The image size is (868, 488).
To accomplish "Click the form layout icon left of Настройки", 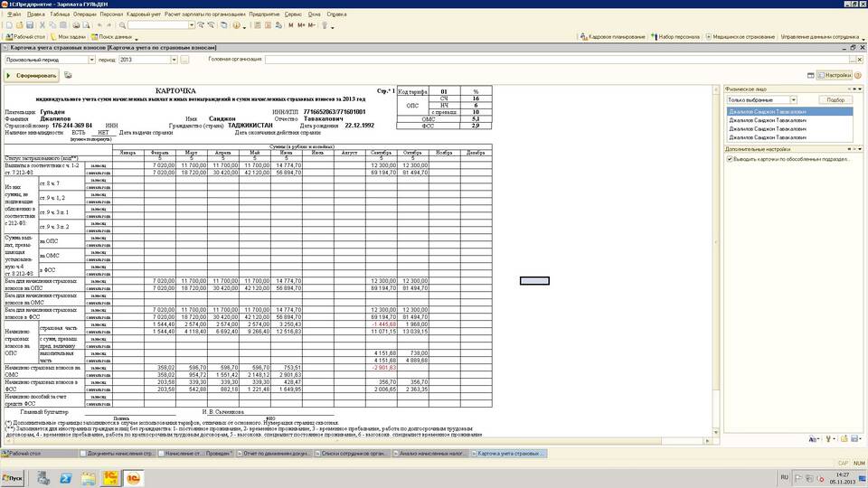I will pyautogui.click(x=810, y=75).
